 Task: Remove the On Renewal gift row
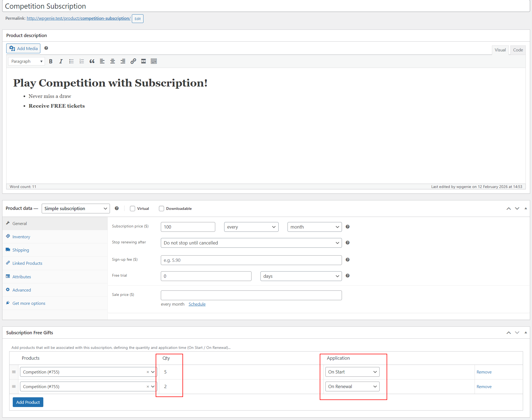coord(484,387)
